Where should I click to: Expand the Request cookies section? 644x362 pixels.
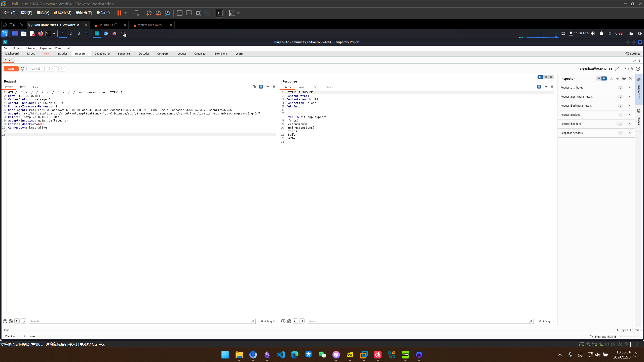click(x=630, y=115)
